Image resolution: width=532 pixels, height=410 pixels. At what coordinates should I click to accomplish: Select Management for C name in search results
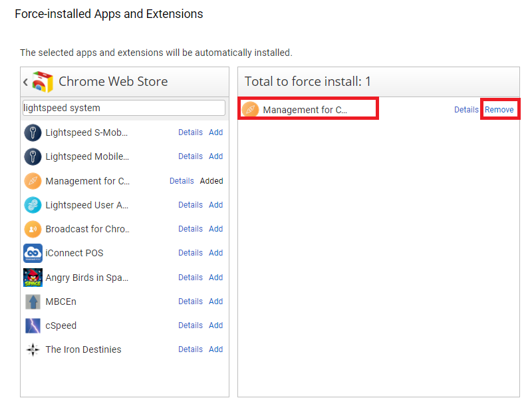[x=88, y=182]
